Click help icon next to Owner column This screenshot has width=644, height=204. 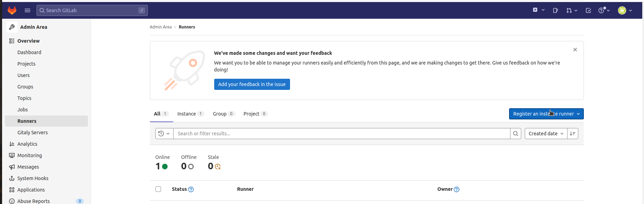pyautogui.click(x=457, y=189)
